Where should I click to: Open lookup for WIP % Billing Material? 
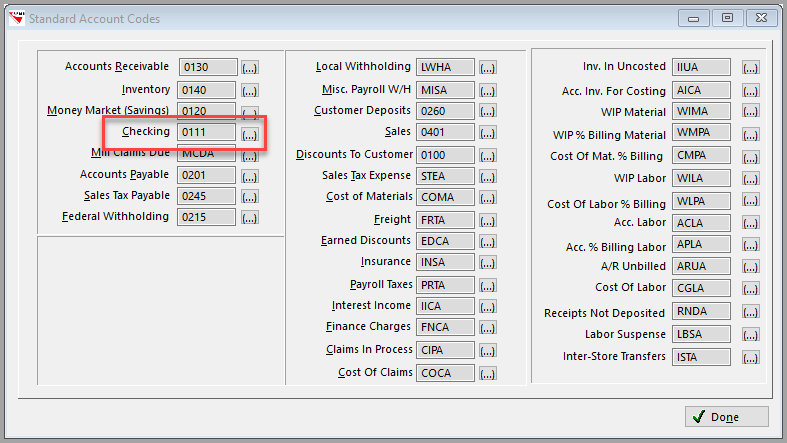tap(750, 134)
